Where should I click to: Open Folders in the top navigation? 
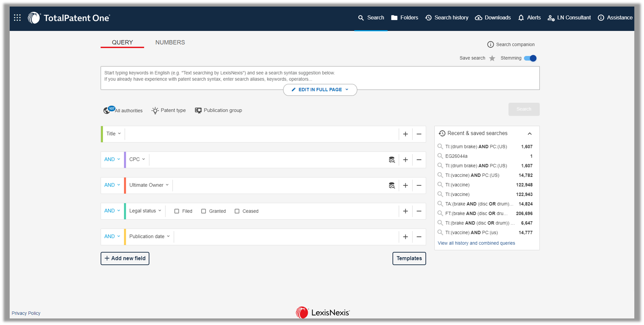404,18
